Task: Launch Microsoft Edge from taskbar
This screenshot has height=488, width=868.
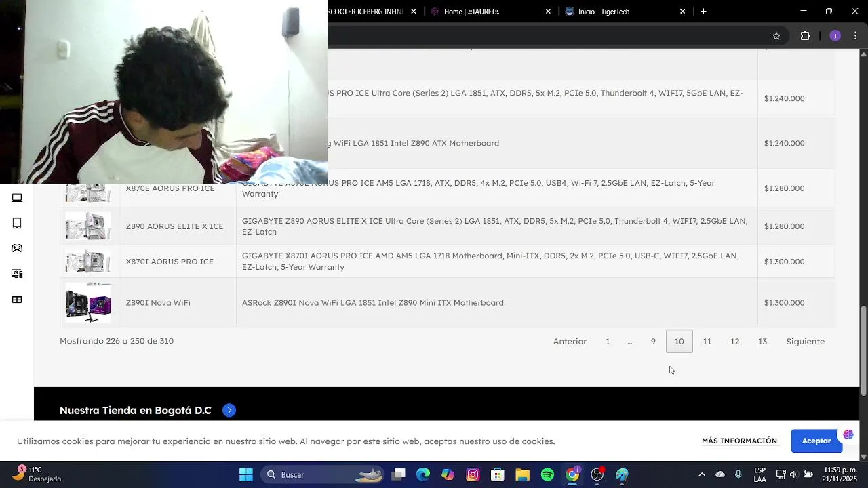Action: [423, 474]
